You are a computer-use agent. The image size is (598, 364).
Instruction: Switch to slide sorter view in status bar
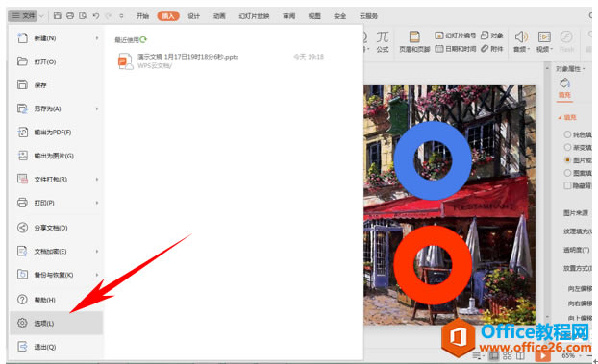click(508, 356)
